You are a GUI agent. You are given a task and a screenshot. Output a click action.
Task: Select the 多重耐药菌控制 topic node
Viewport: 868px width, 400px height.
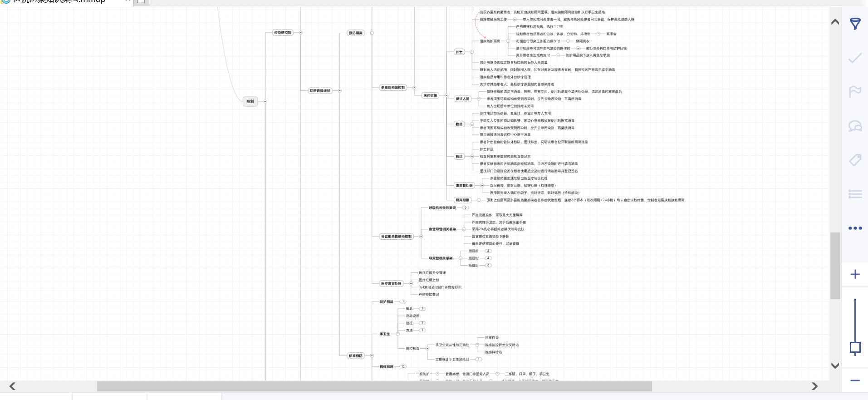coord(393,88)
